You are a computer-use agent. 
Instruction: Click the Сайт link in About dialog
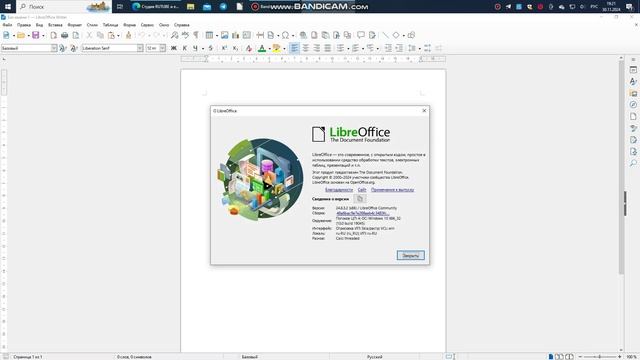[362, 190]
